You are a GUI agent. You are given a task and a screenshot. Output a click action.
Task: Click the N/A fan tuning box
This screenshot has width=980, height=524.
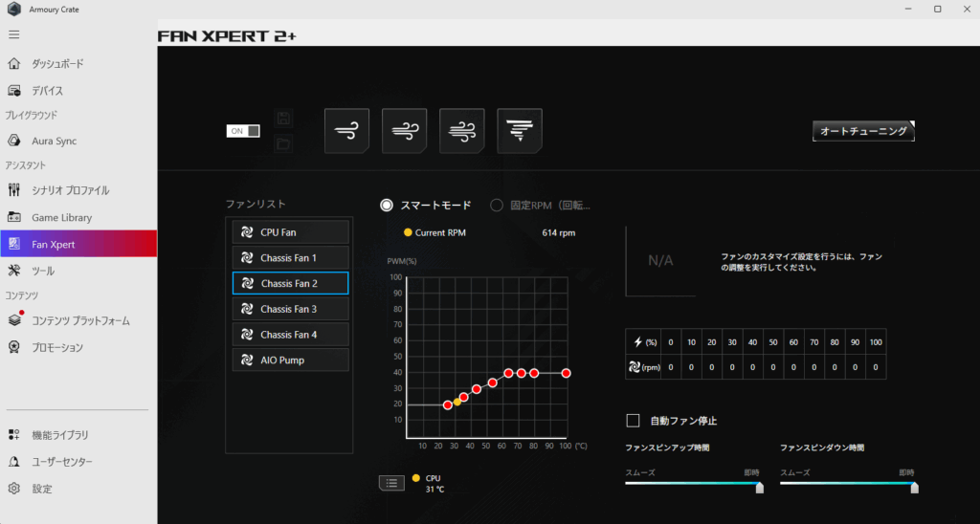click(x=660, y=261)
